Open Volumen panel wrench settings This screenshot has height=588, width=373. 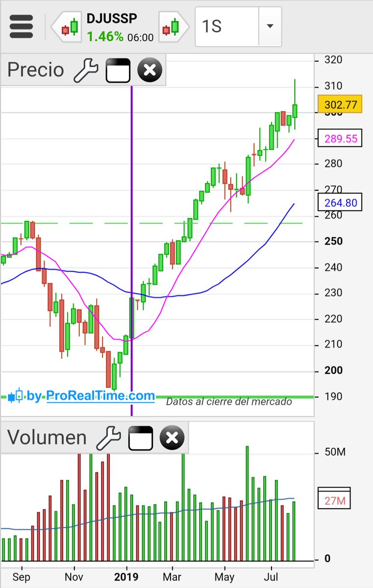[109, 438]
